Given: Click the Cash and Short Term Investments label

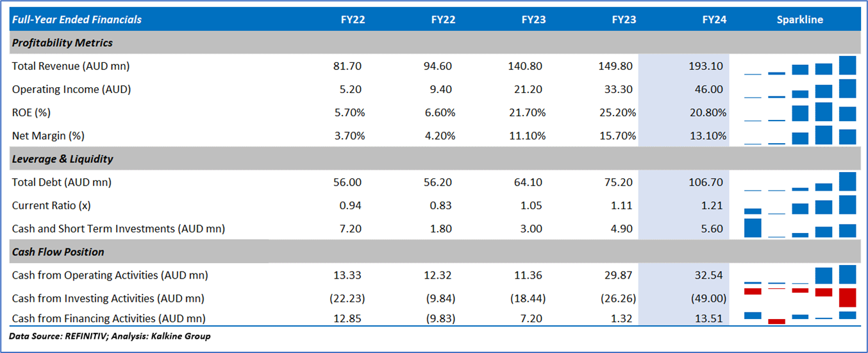Looking at the screenshot, I should 119,228.
